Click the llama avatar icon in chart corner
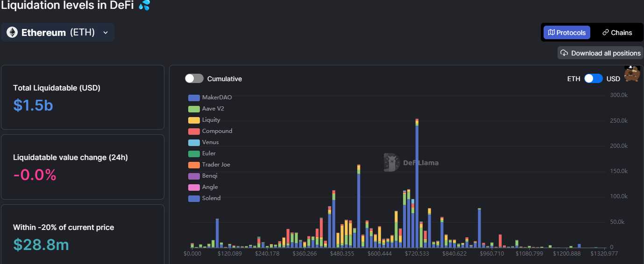644x264 pixels. click(x=632, y=74)
